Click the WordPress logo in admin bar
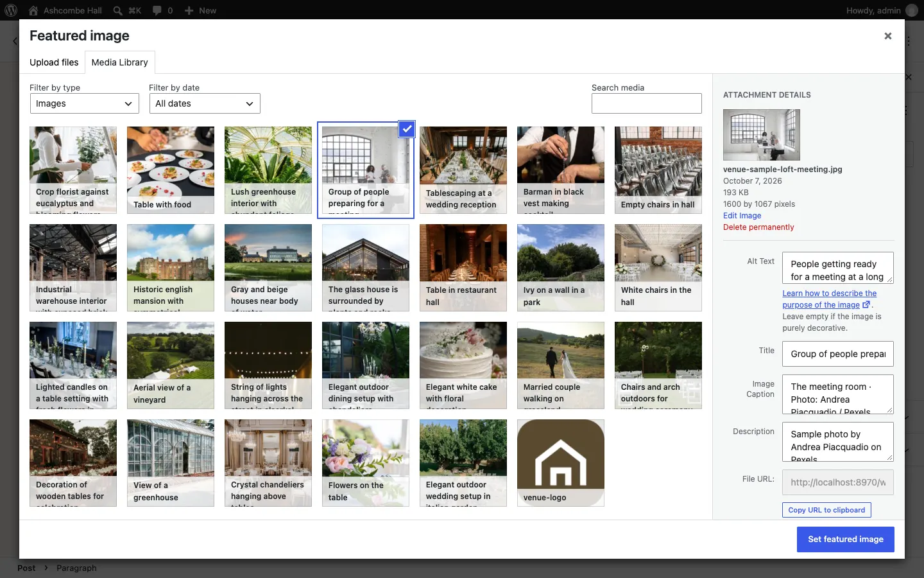Viewport: 924px width, 578px height. pyautogui.click(x=11, y=10)
